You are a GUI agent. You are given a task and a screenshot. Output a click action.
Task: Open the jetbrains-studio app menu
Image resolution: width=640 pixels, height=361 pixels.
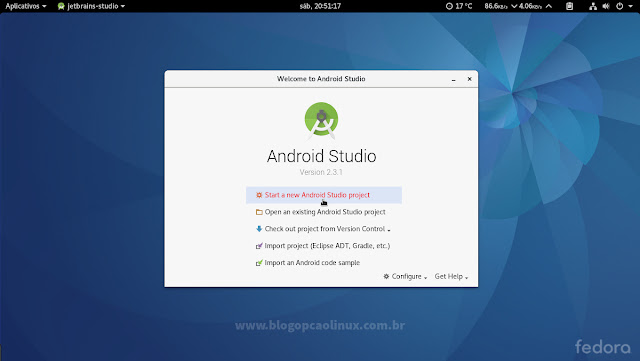[91, 6]
